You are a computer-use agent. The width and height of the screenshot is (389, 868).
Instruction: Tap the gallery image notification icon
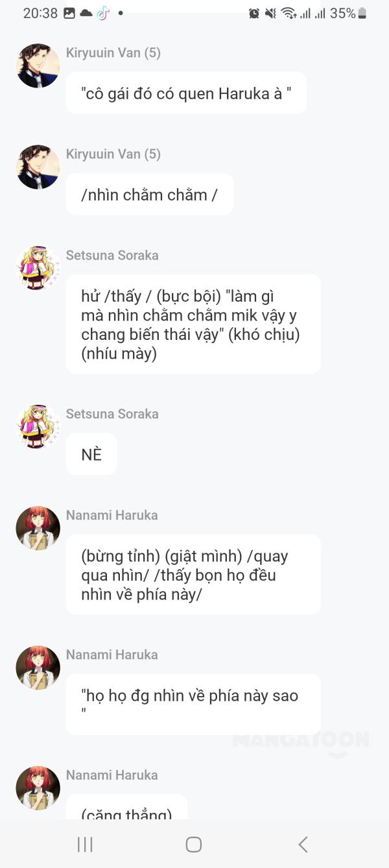[x=69, y=13]
